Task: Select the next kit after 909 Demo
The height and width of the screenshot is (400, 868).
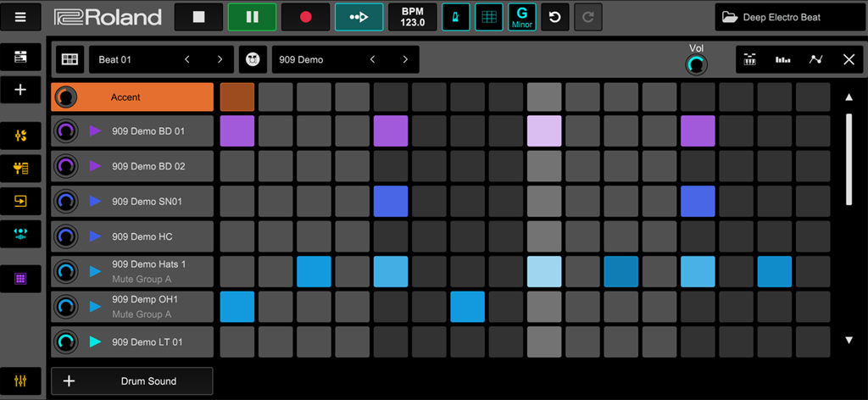Action: coord(405,59)
